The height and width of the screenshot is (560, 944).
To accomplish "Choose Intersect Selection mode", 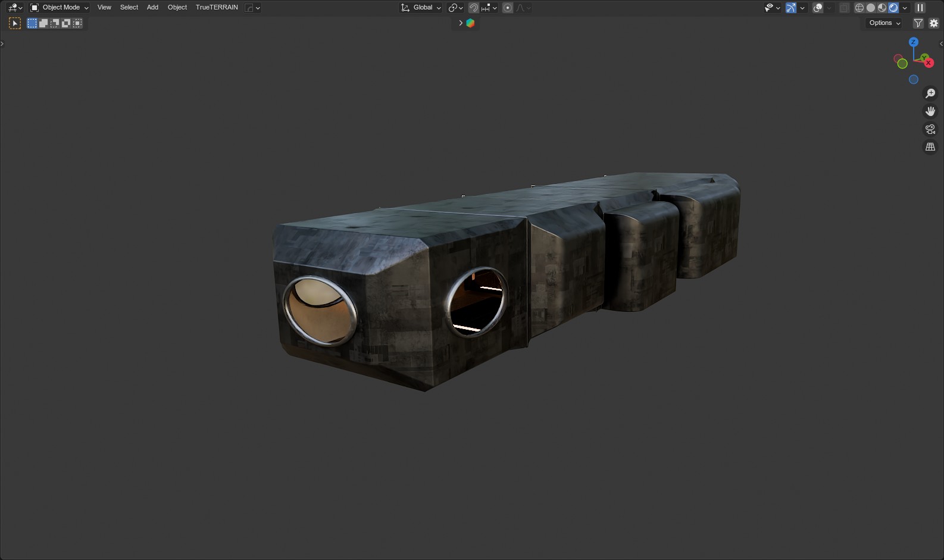I will [77, 23].
